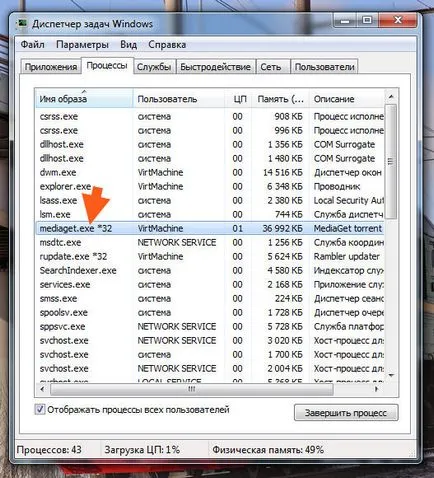434x478 pixels.
Task: Select svchost.exe row using 3 020 КБ
Action: (x=210, y=340)
